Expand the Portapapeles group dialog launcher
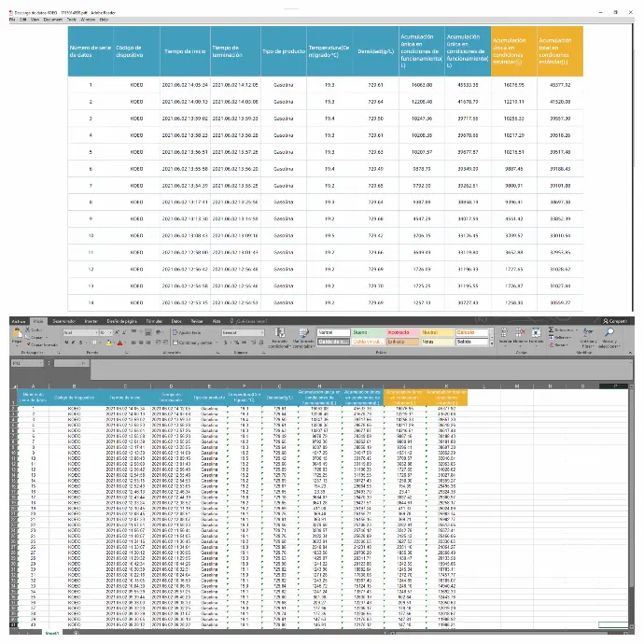The height and width of the screenshot is (644, 644). coord(59,353)
